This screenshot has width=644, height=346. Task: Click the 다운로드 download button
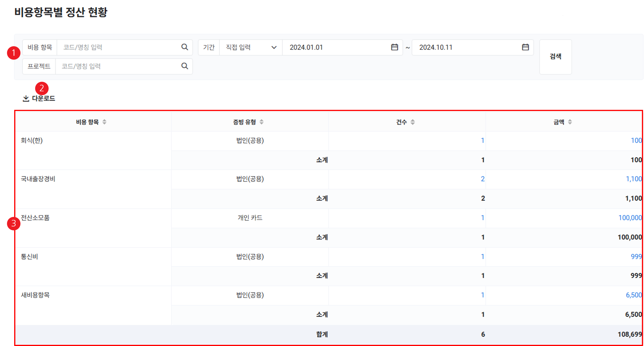coord(39,98)
